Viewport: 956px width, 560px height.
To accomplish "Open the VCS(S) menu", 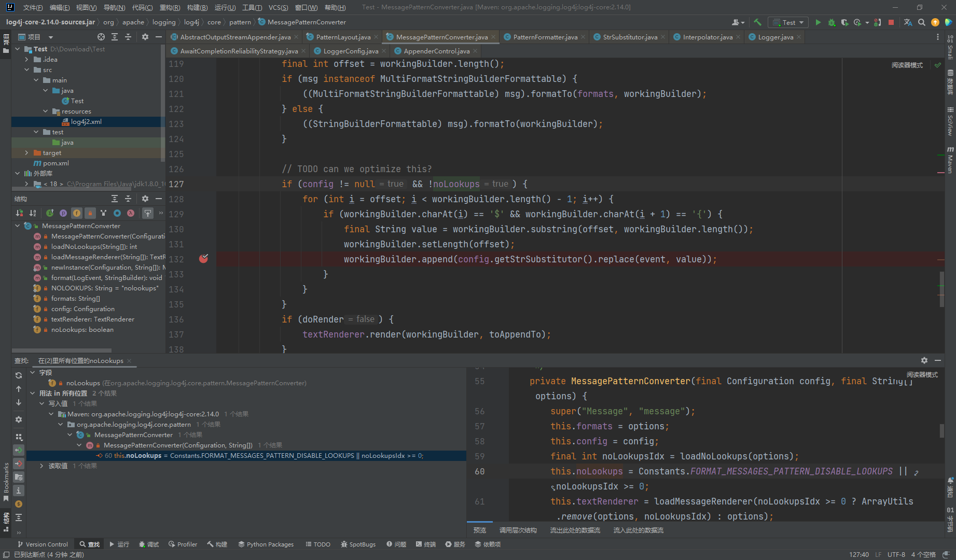I will pyautogui.click(x=279, y=7).
